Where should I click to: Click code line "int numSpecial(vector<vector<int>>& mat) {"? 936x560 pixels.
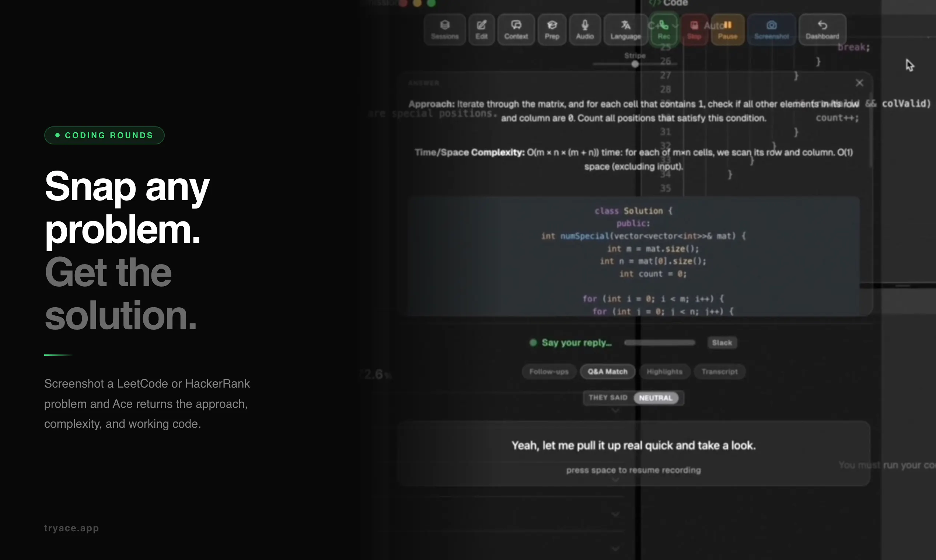pyautogui.click(x=643, y=236)
